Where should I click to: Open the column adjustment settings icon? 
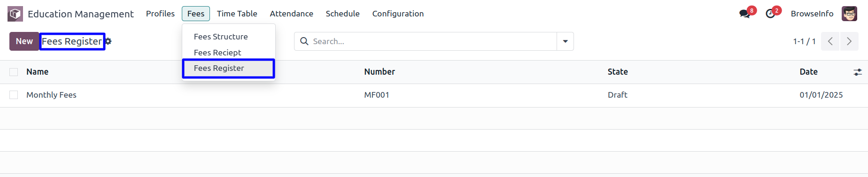858,72
